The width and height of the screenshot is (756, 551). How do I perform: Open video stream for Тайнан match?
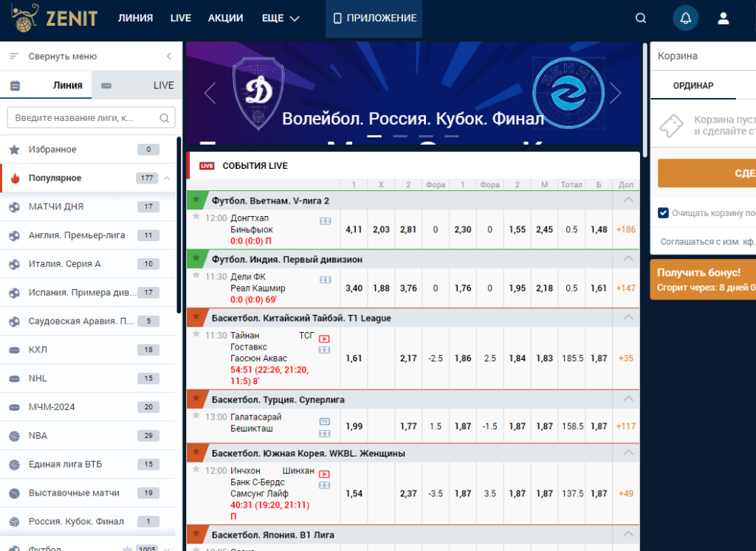coord(325,339)
